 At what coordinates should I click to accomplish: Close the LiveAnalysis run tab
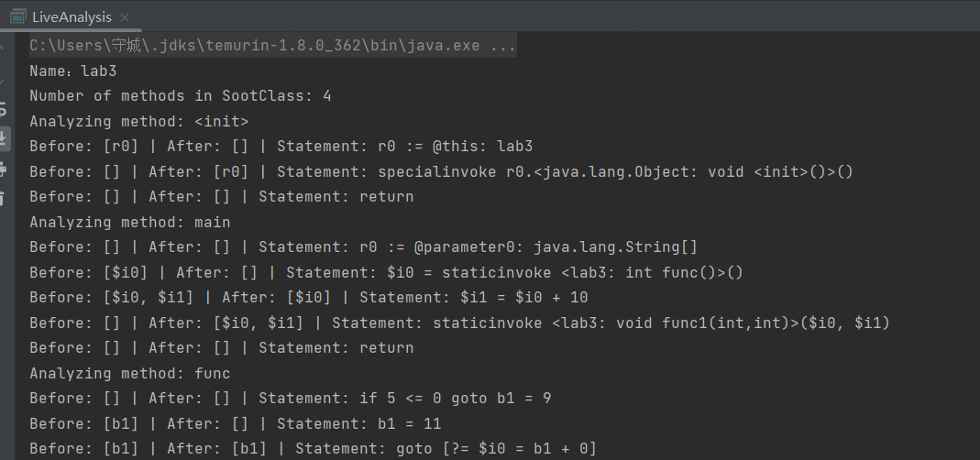[125, 17]
